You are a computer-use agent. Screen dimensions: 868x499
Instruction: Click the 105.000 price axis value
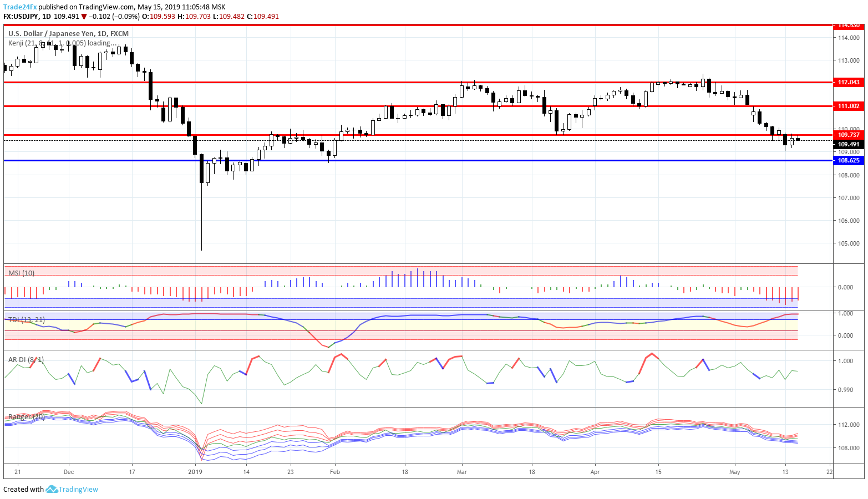(849, 243)
